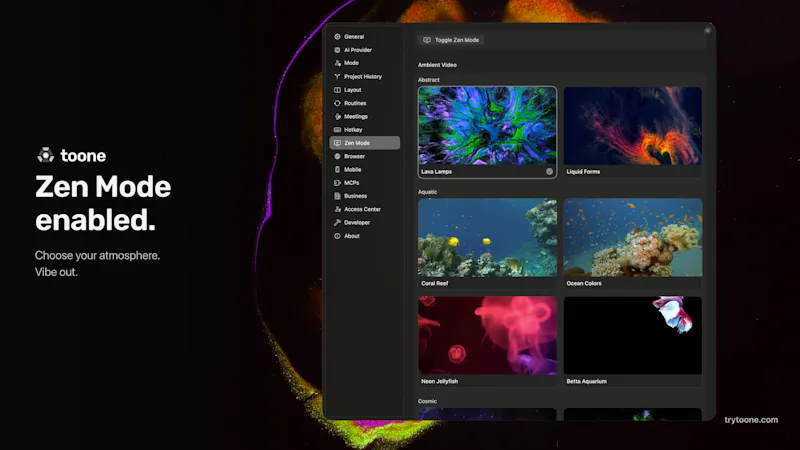Click the Mode label in sidebar
This screenshot has width=800, height=450.
click(352, 63)
